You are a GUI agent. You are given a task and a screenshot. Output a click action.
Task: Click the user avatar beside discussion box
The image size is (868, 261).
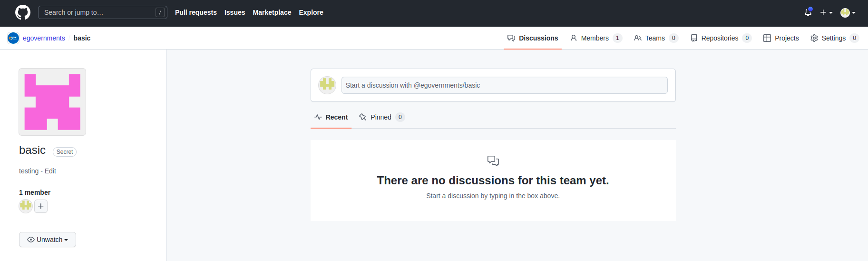pyautogui.click(x=327, y=85)
